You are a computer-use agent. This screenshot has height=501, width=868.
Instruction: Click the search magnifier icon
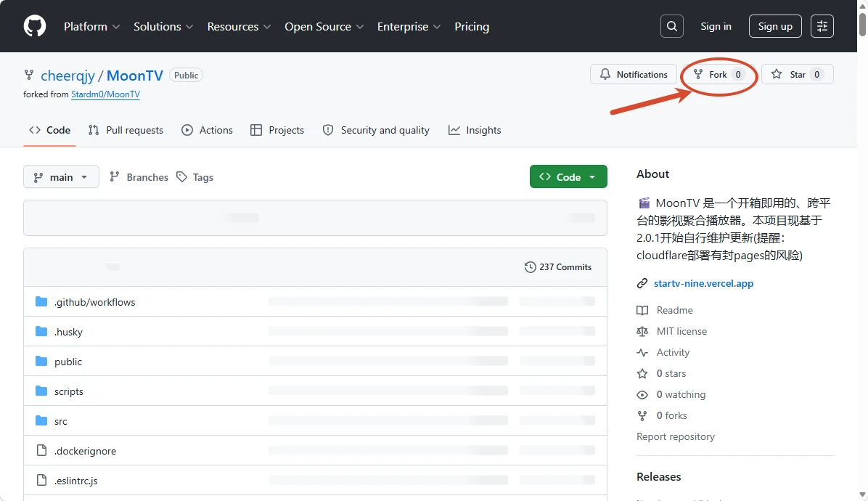click(671, 26)
